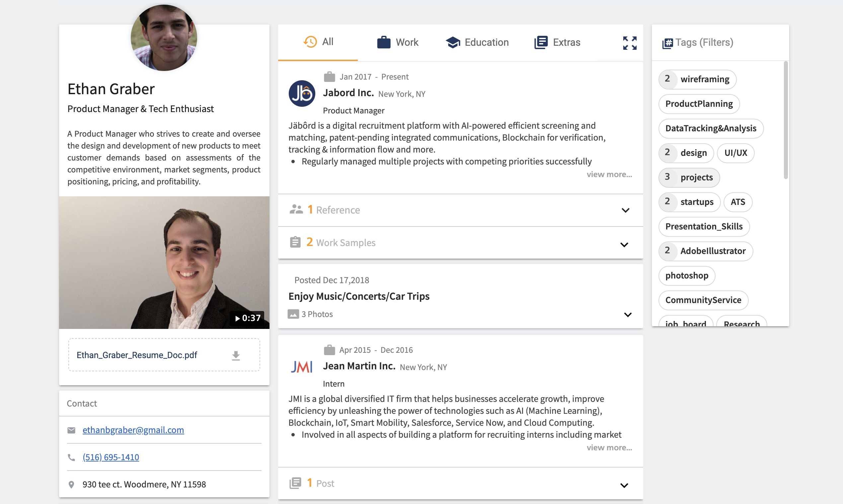843x504 pixels.
Task: Toggle the projects tag filter
Action: pyautogui.click(x=689, y=177)
